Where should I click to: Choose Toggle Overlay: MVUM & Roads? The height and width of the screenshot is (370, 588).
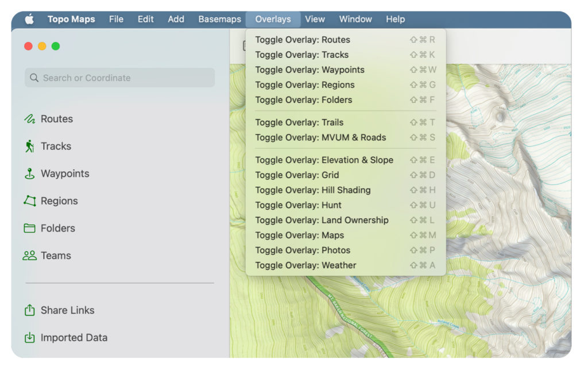tap(345, 137)
